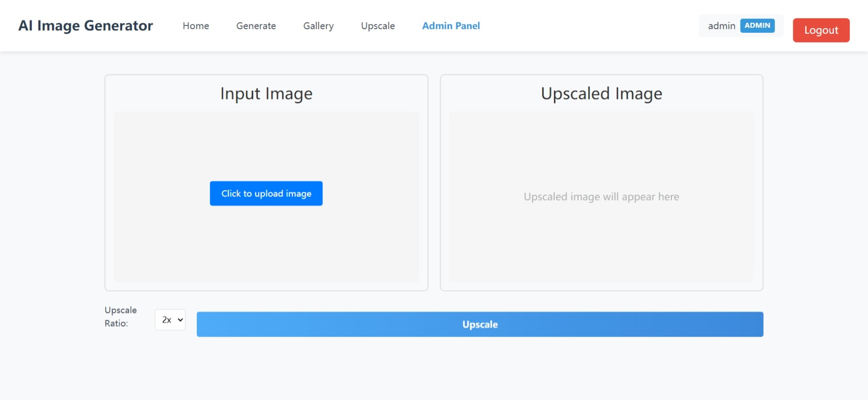This screenshot has width=868, height=400.
Task: Open the Admin Panel link
Action: pos(451,26)
